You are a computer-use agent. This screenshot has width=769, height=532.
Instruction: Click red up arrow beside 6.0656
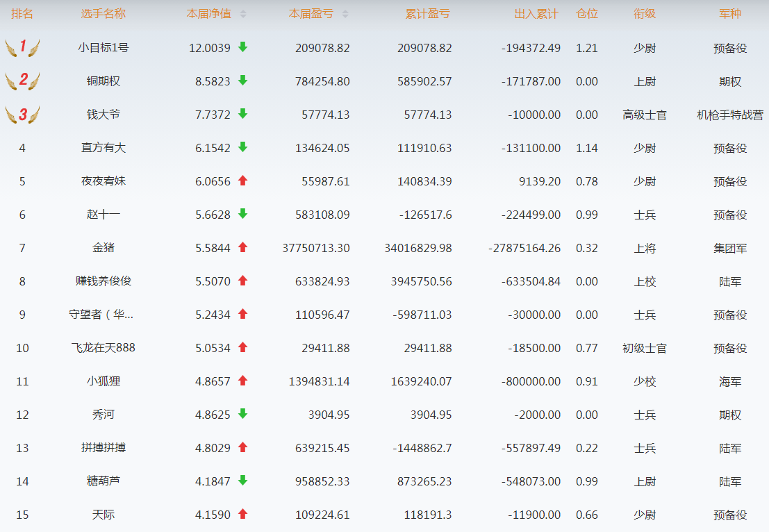click(242, 181)
